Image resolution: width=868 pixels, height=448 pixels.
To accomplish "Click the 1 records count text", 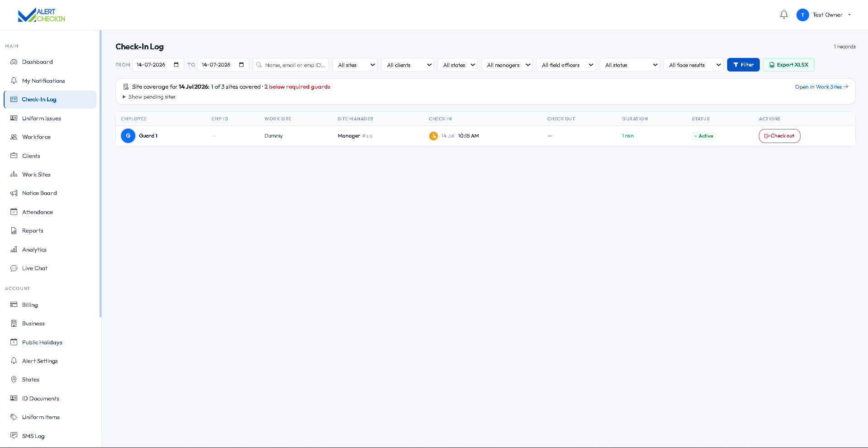I will [844, 47].
